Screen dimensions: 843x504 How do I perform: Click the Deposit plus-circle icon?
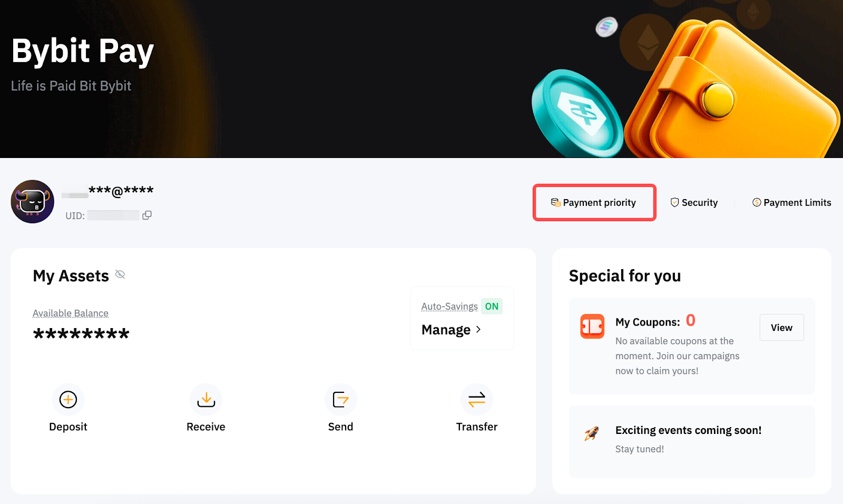tap(68, 400)
